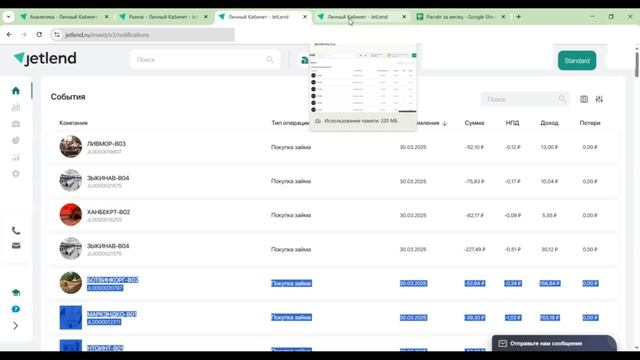Screen dimensions: 640x360
Task: Open the home icon in the sidebar
Action: tap(16, 91)
